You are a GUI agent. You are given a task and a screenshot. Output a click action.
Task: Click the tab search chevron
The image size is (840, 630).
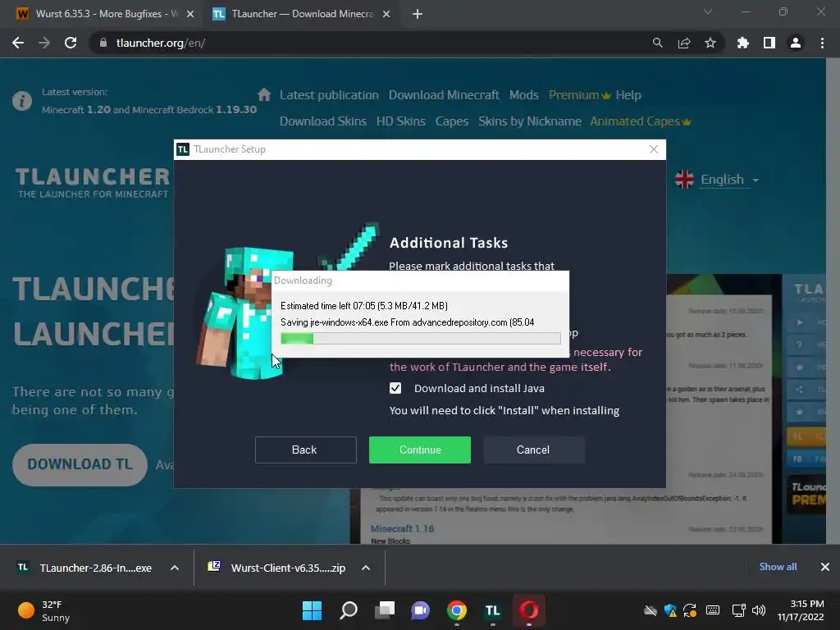point(708,11)
